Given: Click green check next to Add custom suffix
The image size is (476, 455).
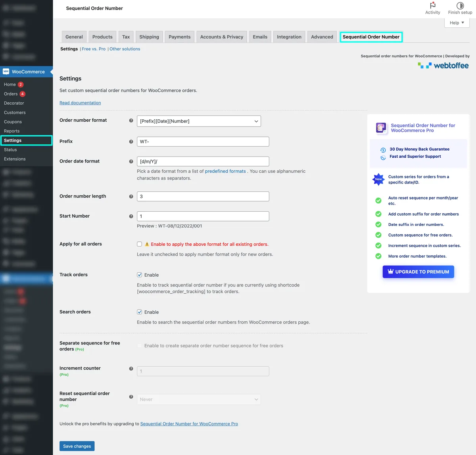Looking at the screenshot, I should click(x=378, y=214).
